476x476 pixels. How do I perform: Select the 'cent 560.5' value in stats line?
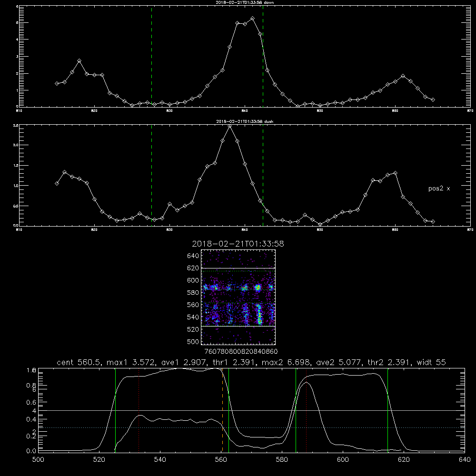79,362
